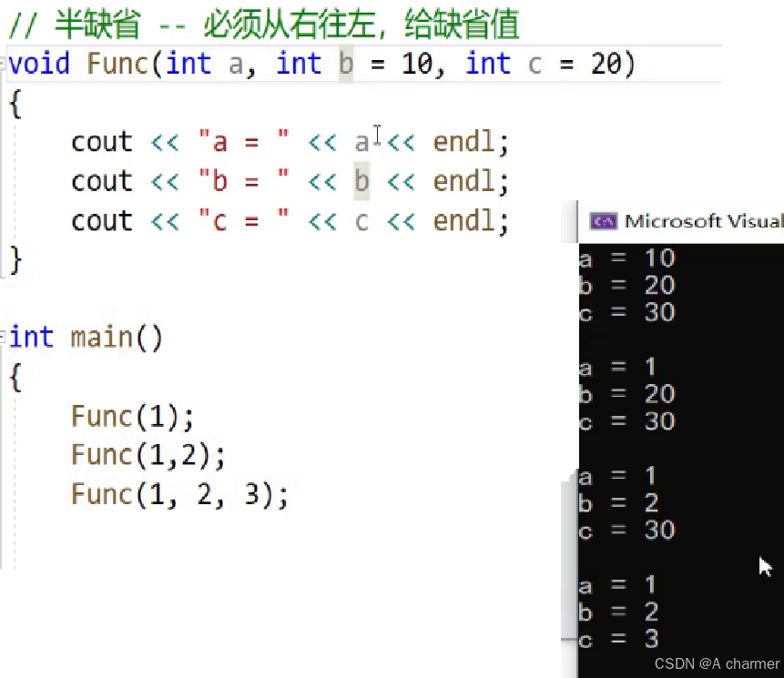The height and width of the screenshot is (678, 784).
Task: Click highlighted variable 'b' in cout line
Action: (x=361, y=181)
